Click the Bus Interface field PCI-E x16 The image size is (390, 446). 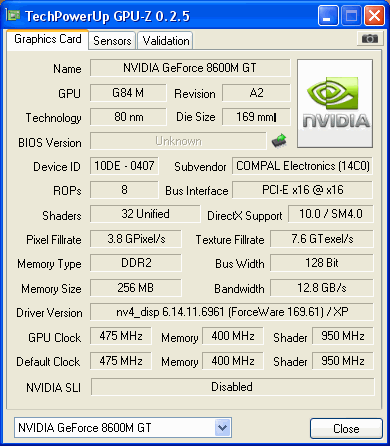(x=302, y=190)
